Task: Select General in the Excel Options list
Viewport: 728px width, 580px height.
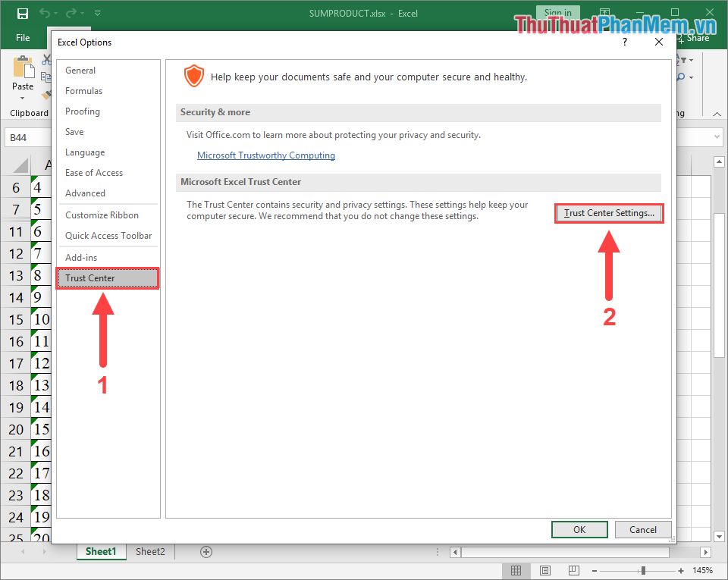Action: pos(108,71)
